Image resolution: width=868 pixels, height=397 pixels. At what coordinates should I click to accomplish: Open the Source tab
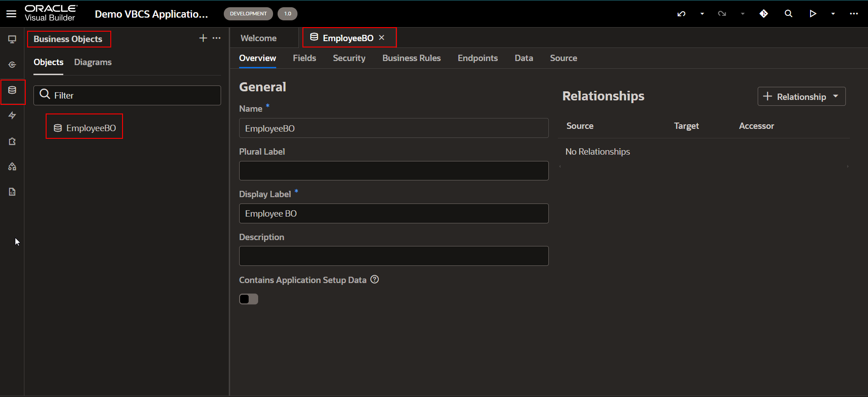point(563,58)
